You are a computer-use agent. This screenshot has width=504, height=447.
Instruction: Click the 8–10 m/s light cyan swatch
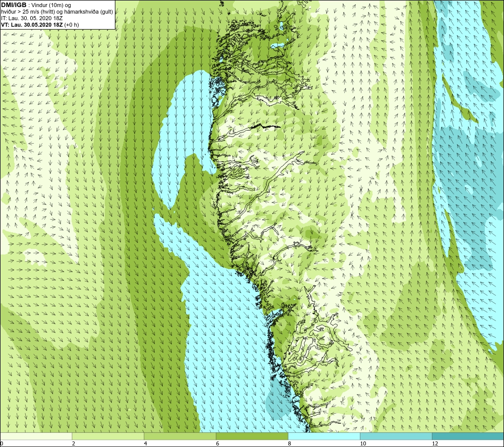324,436
